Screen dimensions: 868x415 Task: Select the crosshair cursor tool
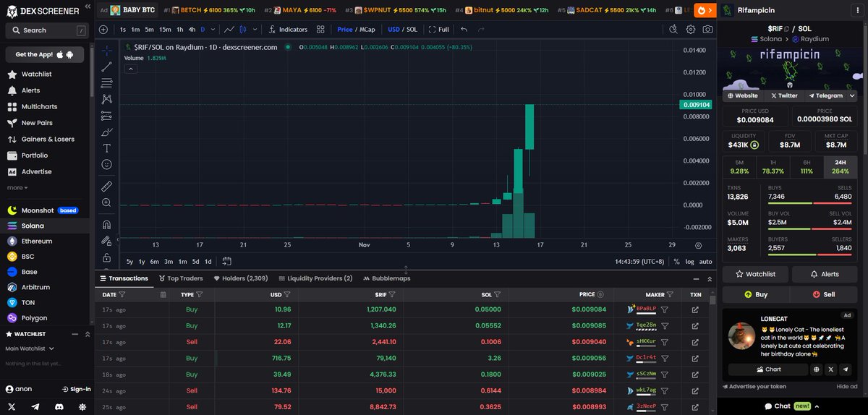tap(107, 51)
